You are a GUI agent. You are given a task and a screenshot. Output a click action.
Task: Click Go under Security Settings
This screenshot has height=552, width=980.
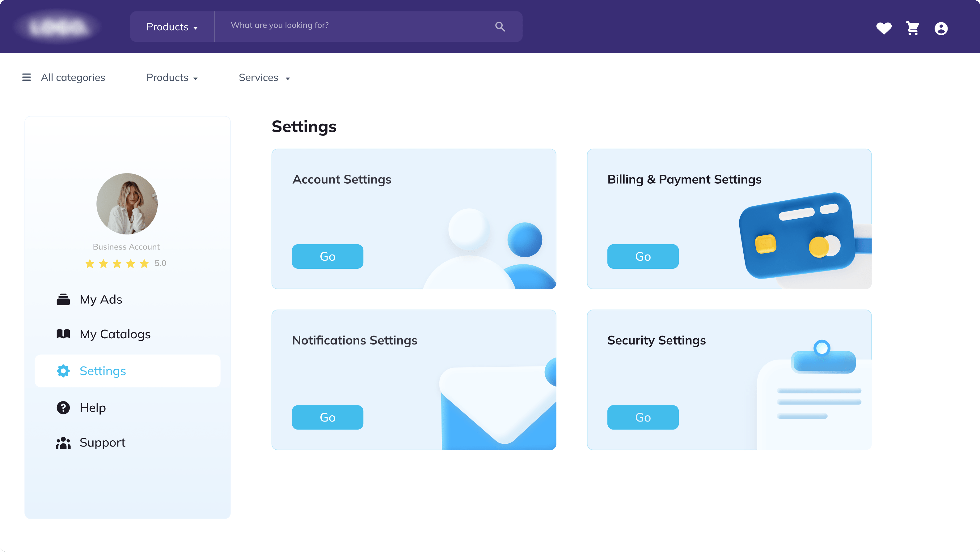[643, 417]
